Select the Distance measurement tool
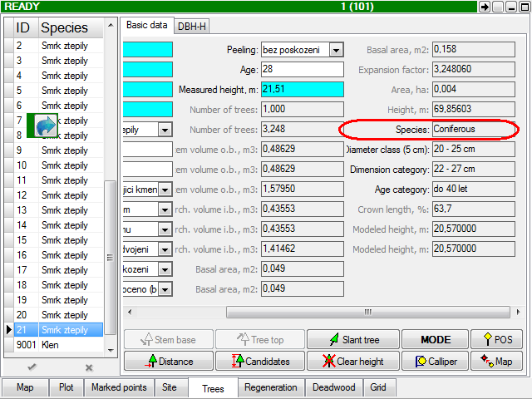The width and height of the screenshot is (532, 399). click(169, 361)
